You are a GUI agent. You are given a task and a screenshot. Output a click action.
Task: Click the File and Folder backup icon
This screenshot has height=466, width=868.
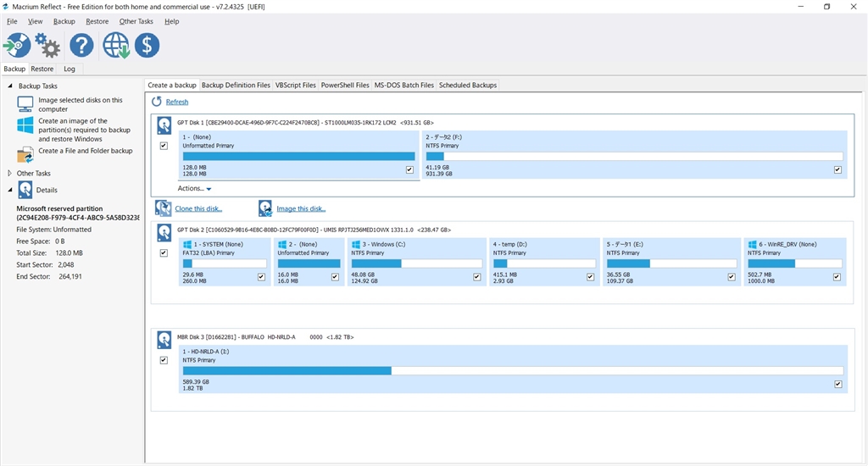pos(25,156)
